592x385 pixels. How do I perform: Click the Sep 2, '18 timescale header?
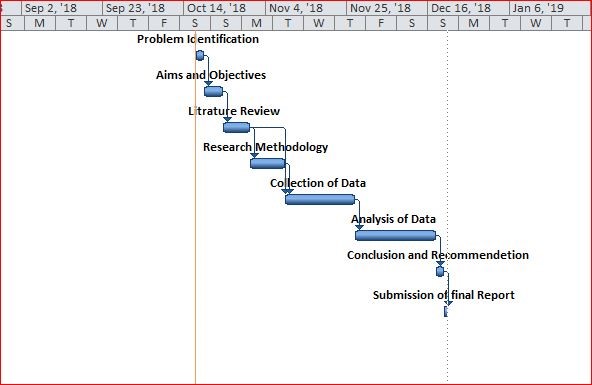pos(62,8)
